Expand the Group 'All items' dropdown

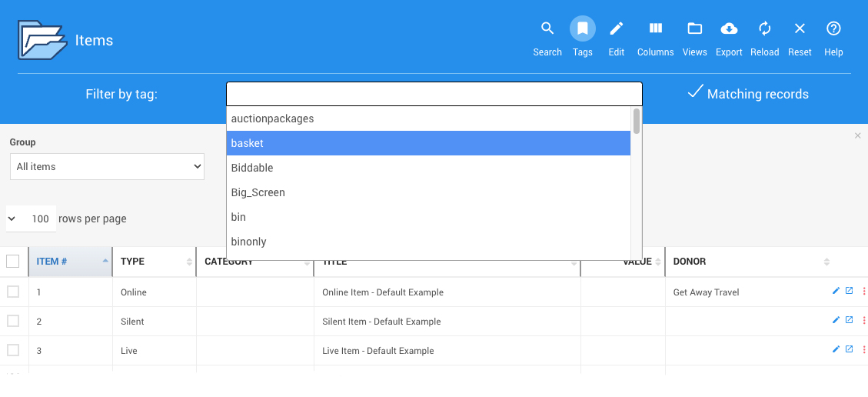107,166
